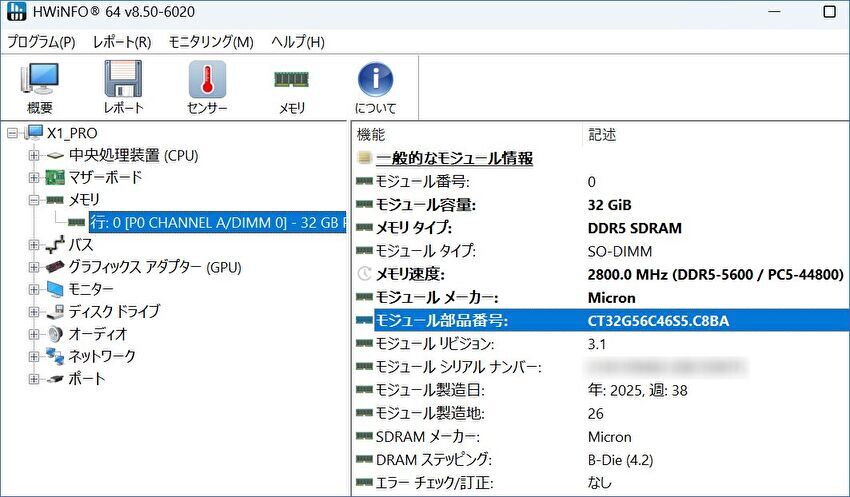Expand the モニター node
Viewport: 850px width, 497px height.
(34, 289)
